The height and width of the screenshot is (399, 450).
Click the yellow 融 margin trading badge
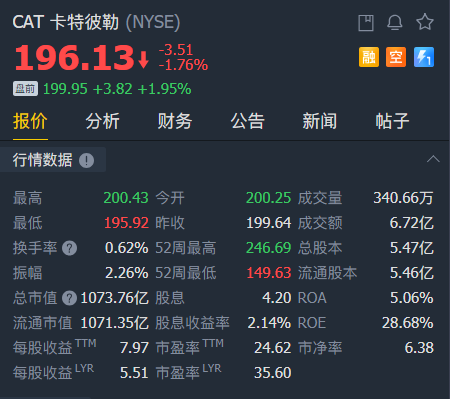click(369, 57)
